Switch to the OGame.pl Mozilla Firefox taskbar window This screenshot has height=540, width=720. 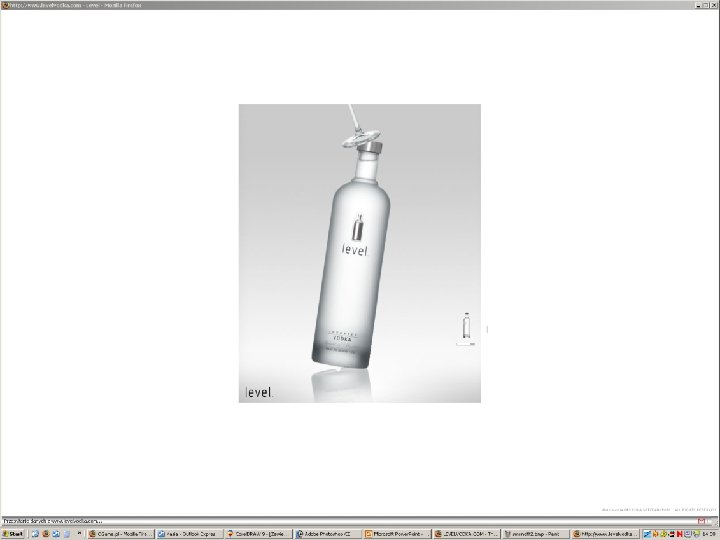[120, 534]
